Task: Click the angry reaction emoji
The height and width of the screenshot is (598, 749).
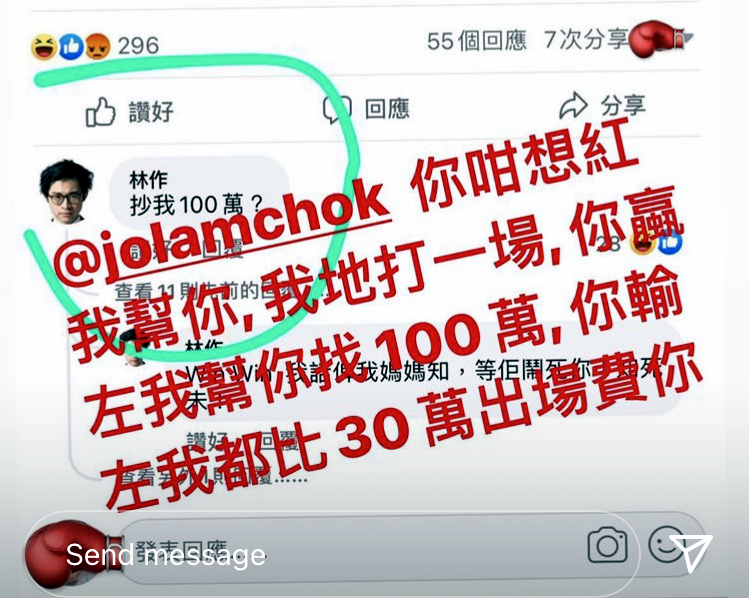Action: 97,47
